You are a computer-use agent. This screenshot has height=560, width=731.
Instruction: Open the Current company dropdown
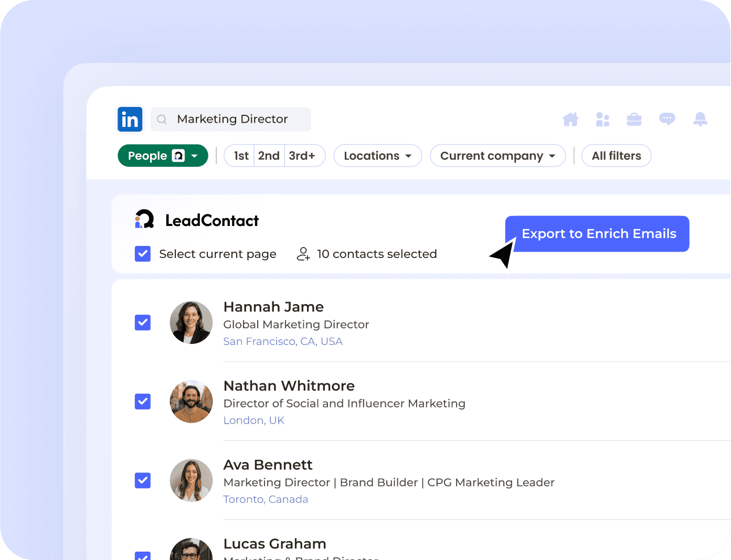pyautogui.click(x=497, y=156)
